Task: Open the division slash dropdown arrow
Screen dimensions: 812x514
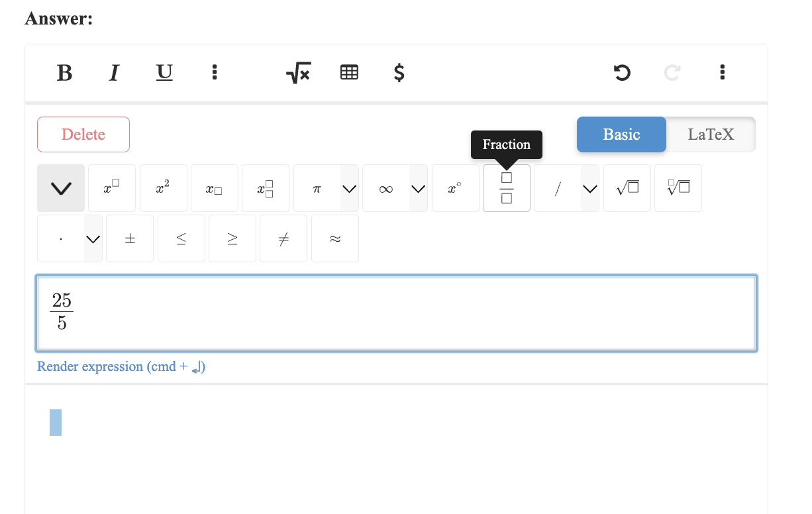Action: pyautogui.click(x=589, y=189)
